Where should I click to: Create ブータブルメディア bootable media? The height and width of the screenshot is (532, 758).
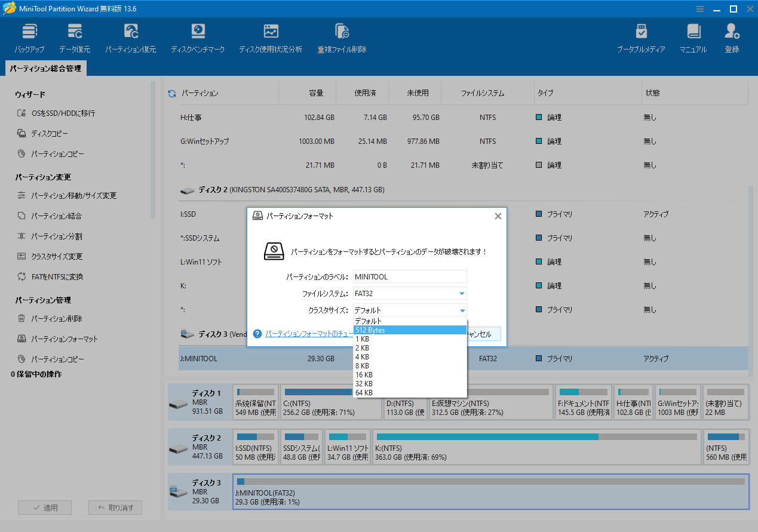click(641, 39)
